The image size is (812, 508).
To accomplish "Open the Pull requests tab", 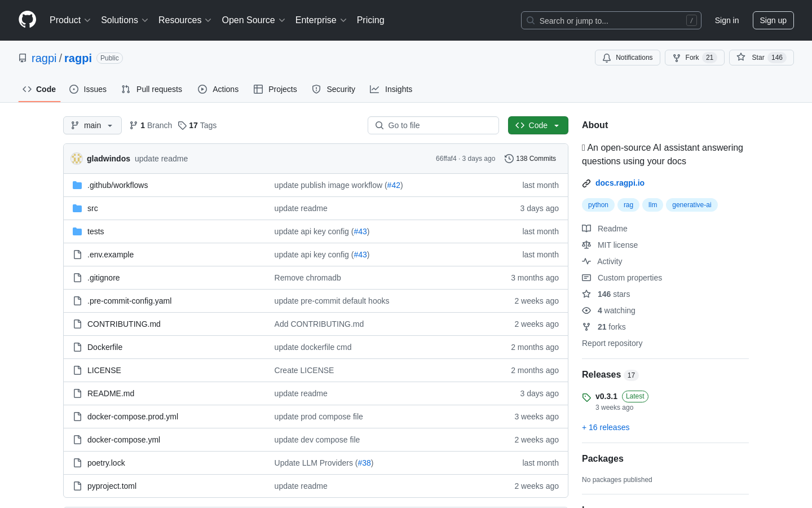I will (x=152, y=89).
